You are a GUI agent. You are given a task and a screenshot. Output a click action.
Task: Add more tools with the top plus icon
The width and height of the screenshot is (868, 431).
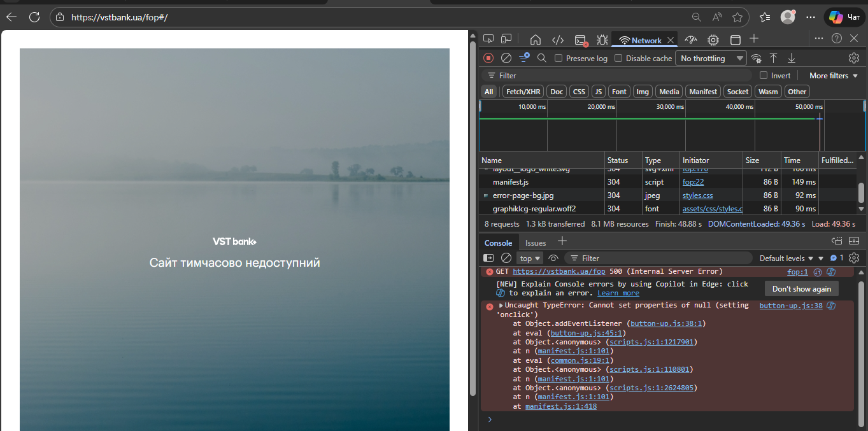tap(754, 39)
